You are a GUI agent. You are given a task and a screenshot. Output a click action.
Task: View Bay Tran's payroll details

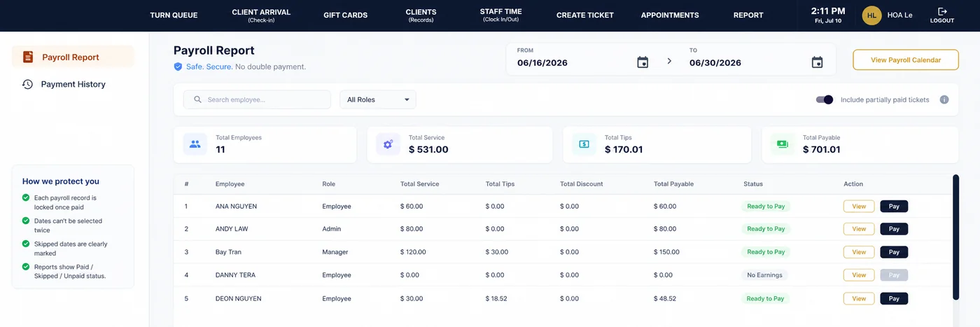(859, 252)
